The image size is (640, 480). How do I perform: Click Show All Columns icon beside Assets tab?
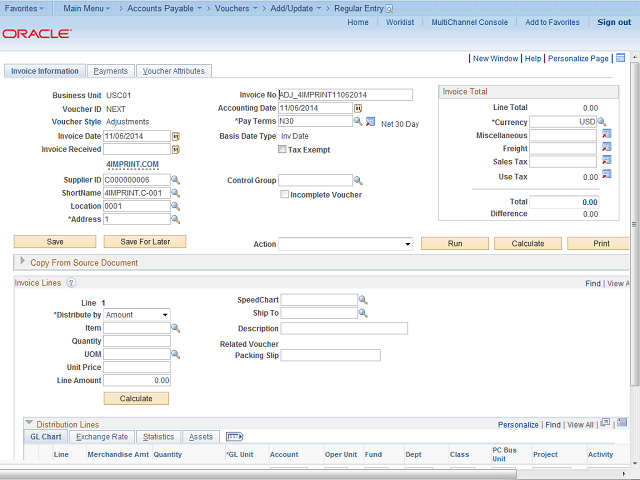point(235,437)
